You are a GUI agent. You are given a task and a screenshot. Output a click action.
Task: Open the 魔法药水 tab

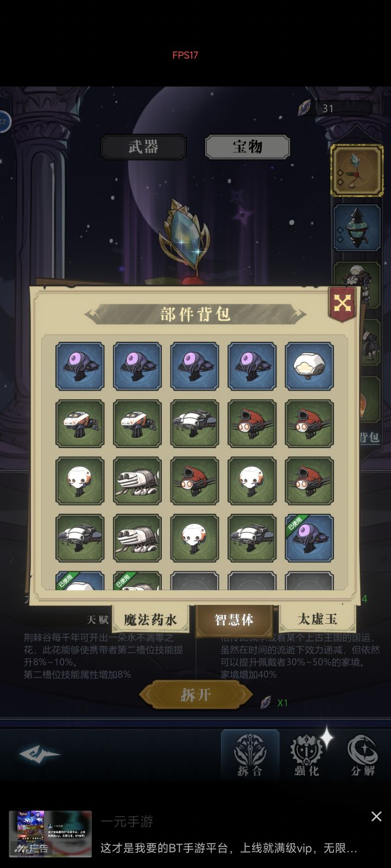[150, 619]
